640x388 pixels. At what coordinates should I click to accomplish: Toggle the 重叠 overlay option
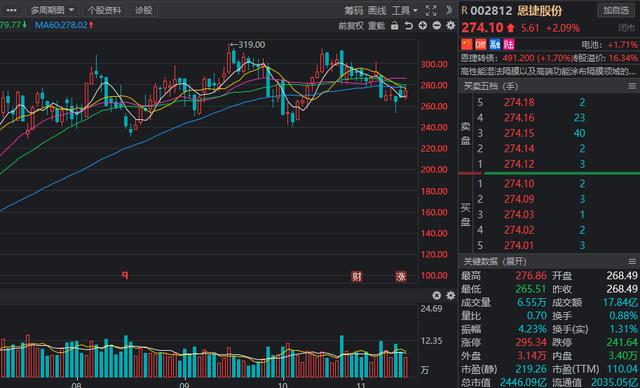tap(376, 26)
